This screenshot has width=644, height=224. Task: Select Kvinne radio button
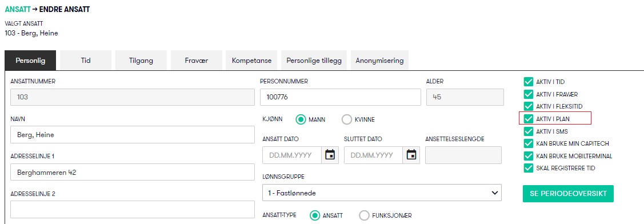(x=347, y=119)
